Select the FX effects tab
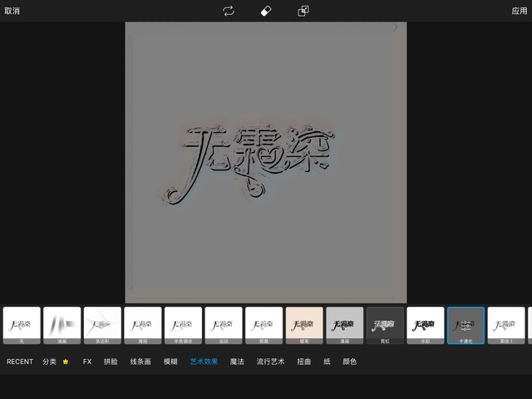Screen dimensions: 532x399 click(87, 362)
